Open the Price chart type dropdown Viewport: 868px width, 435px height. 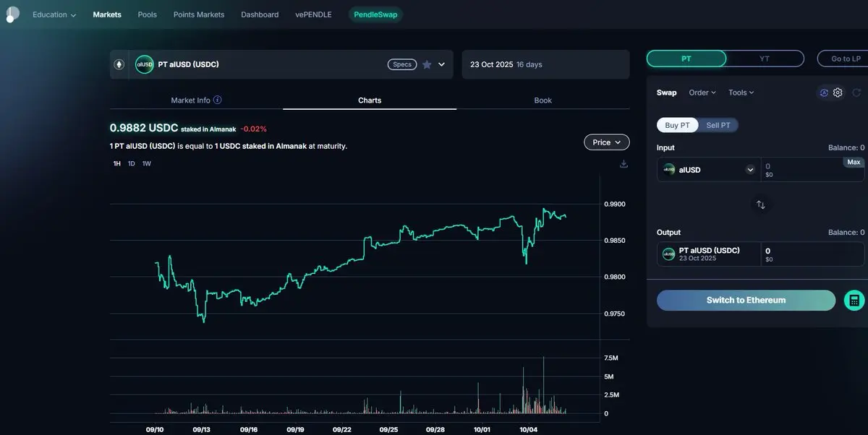pos(606,142)
